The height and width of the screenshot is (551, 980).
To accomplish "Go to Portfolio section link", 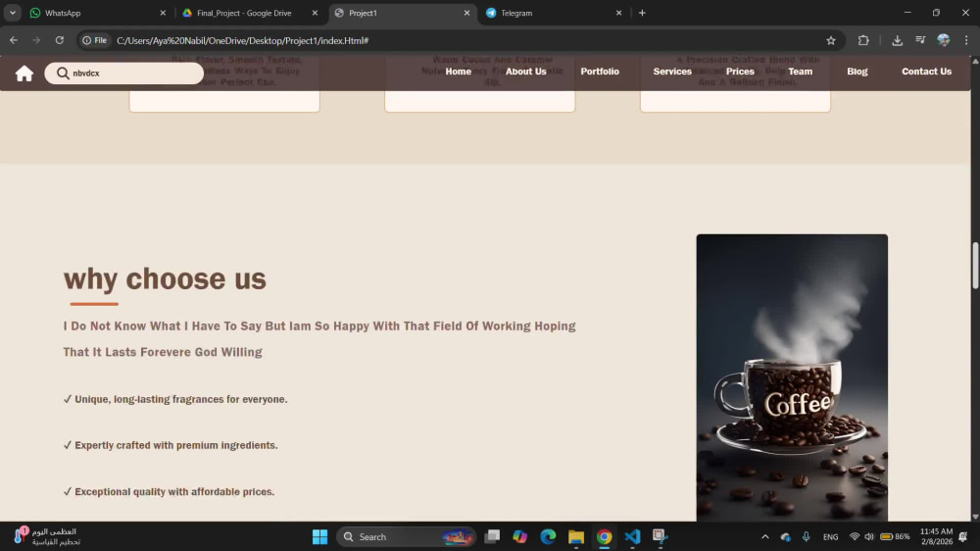I will (600, 72).
